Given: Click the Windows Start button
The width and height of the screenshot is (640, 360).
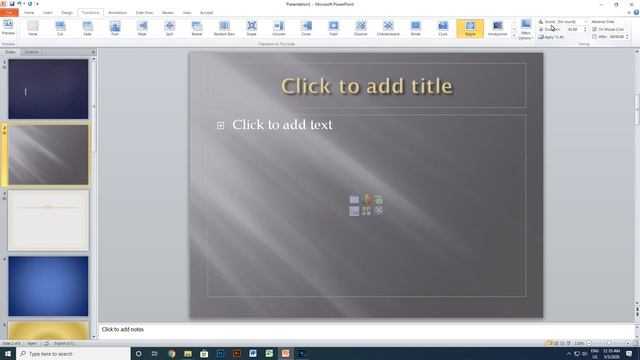Looking at the screenshot, I should (x=8, y=353).
